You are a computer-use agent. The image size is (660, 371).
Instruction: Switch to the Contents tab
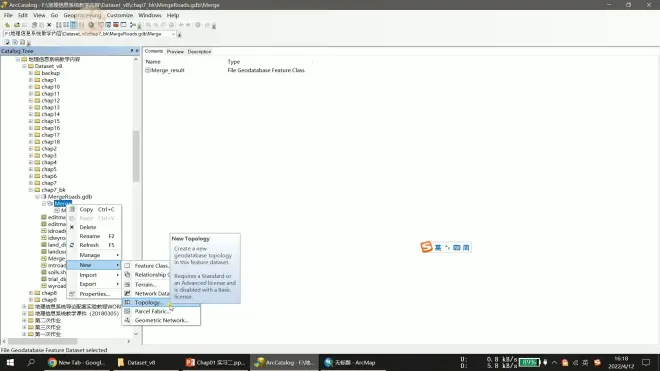[x=154, y=51]
